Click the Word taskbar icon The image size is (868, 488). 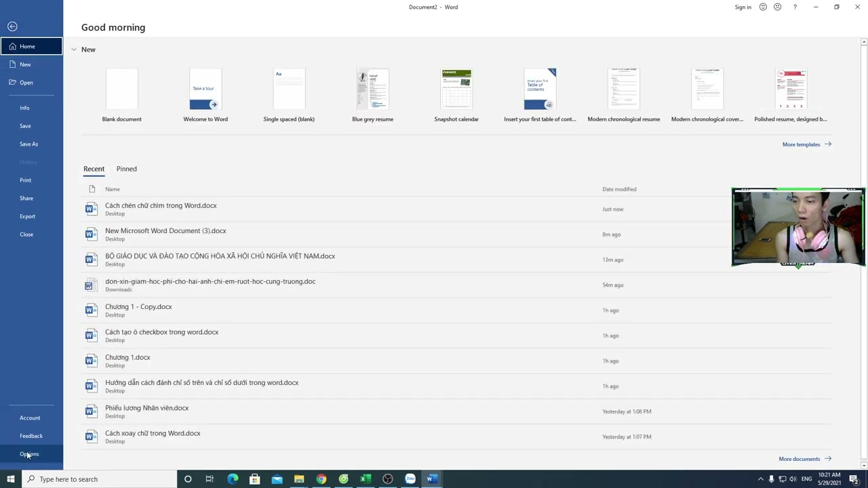tap(432, 479)
